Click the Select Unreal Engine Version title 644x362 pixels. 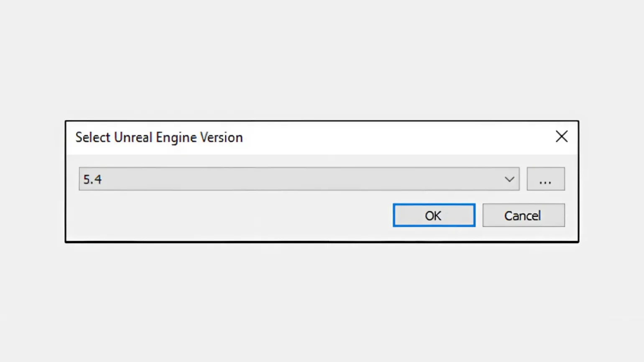point(159,138)
